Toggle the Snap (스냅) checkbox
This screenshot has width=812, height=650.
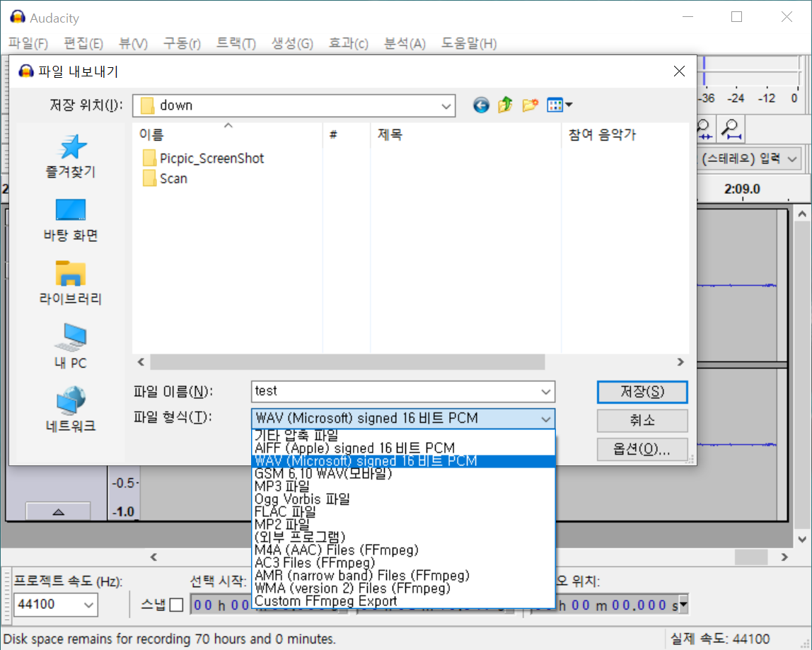click(177, 605)
